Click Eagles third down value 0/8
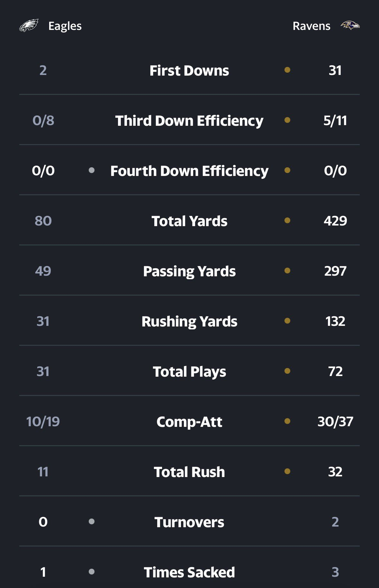 pyautogui.click(x=43, y=120)
